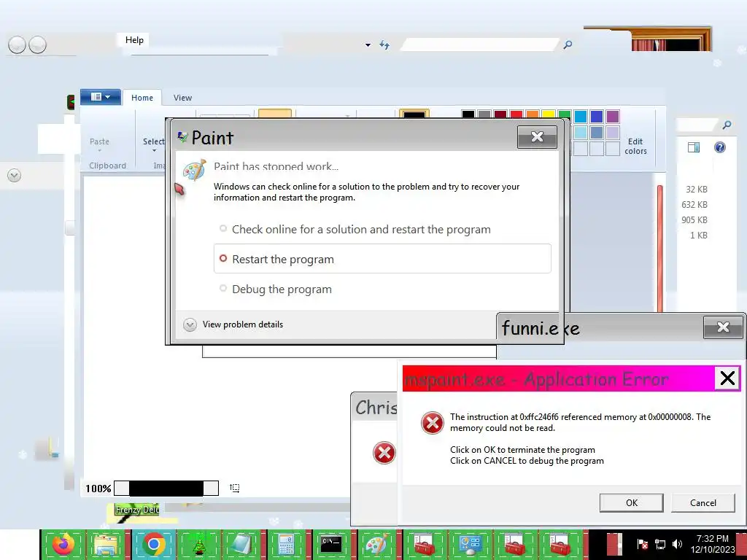Click the red vertical scrollbar in Paint
Viewport: 747px width, 560px height.
[659, 248]
